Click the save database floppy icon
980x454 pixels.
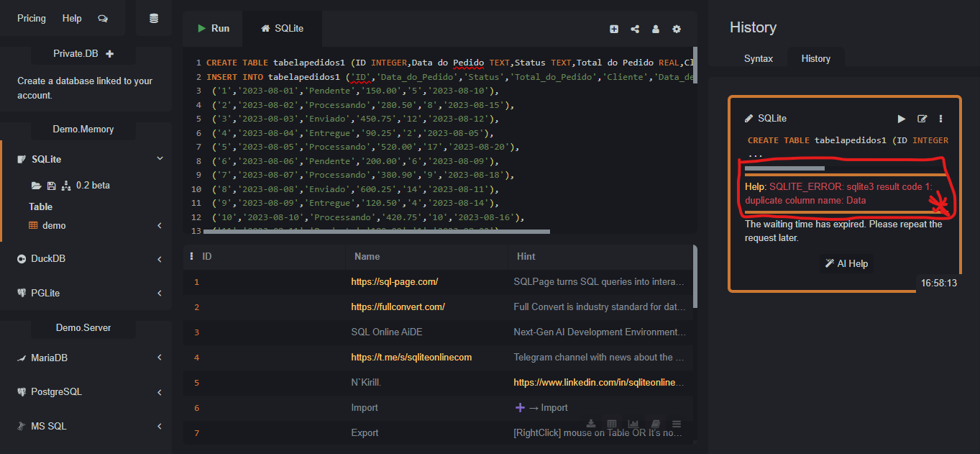51,186
